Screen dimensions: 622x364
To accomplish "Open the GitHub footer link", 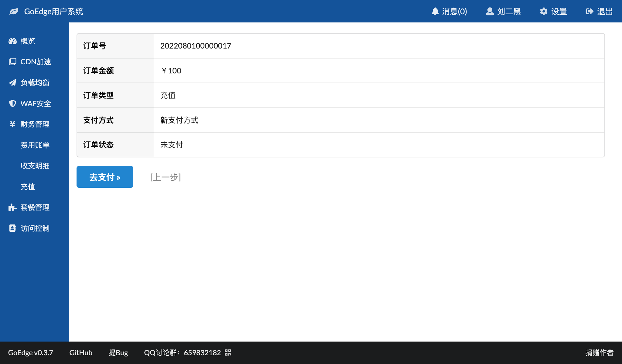I will click(x=81, y=352).
